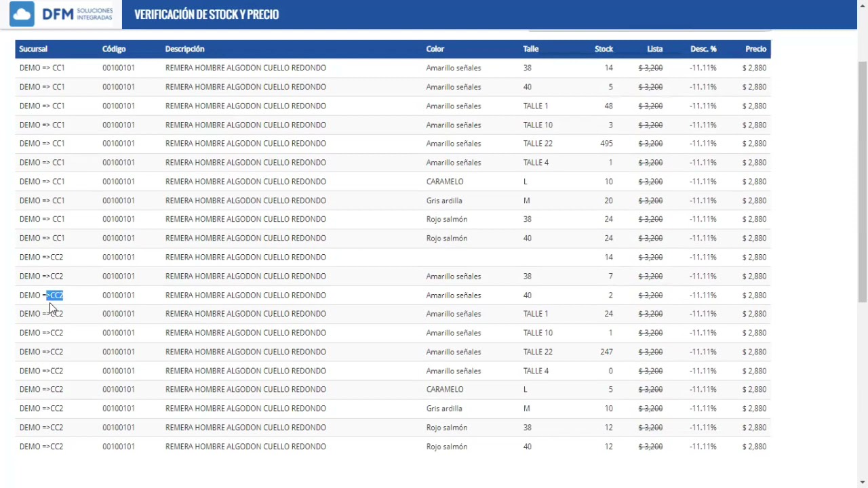Click TALLE 4 in the row with stock 1

pos(536,163)
